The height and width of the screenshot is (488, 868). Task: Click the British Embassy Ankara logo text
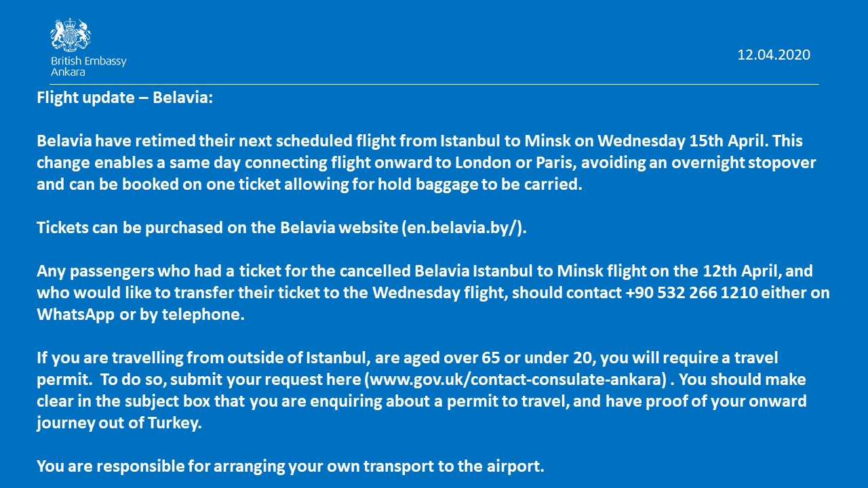tap(89, 66)
